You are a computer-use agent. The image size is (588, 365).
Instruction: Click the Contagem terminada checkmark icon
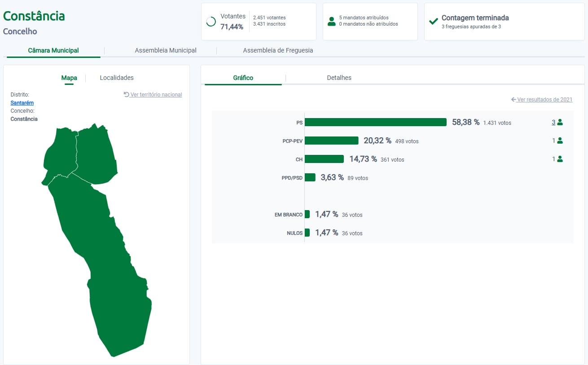tap(434, 21)
